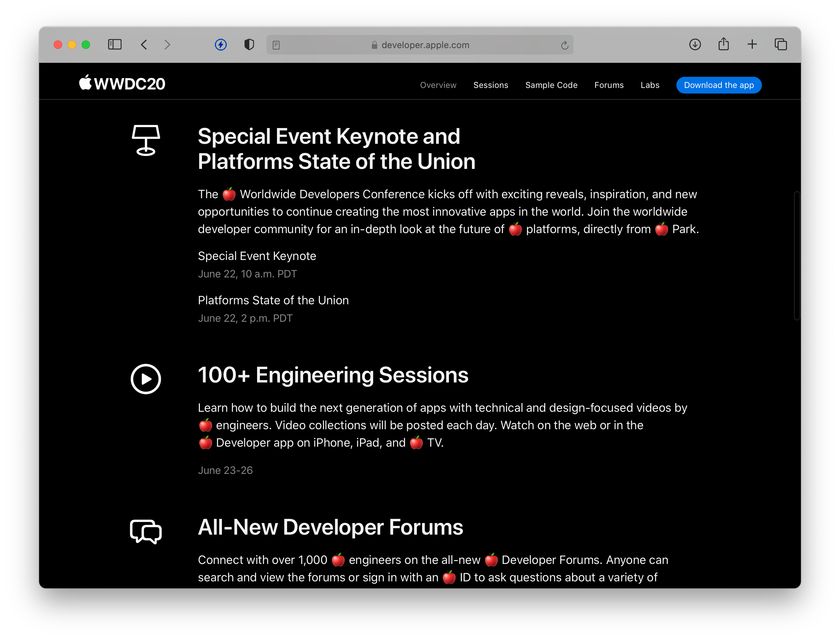The height and width of the screenshot is (640, 840).
Task: Open a new tab with plus icon
Action: click(752, 44)
